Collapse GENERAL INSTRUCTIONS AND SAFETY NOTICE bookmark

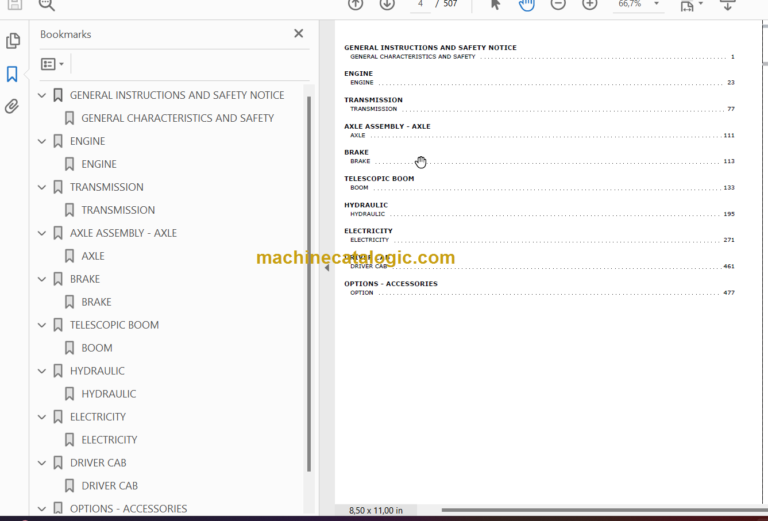point(42,95)
